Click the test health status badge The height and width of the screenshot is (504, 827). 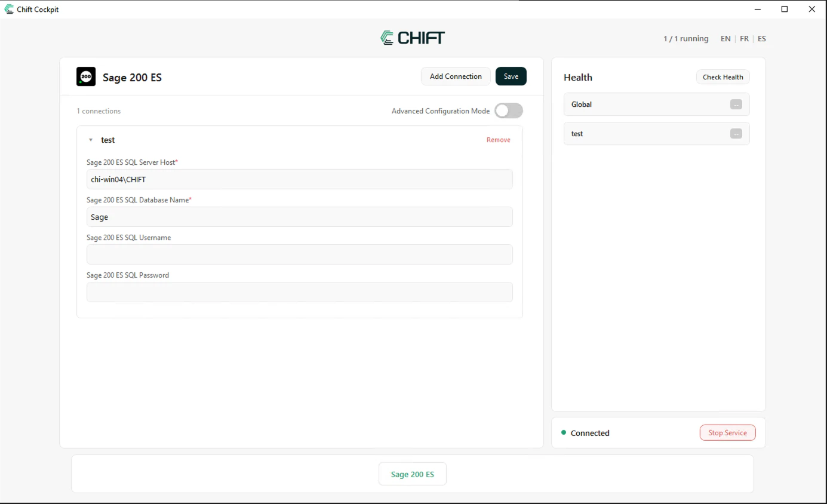(x=736, y=134)
